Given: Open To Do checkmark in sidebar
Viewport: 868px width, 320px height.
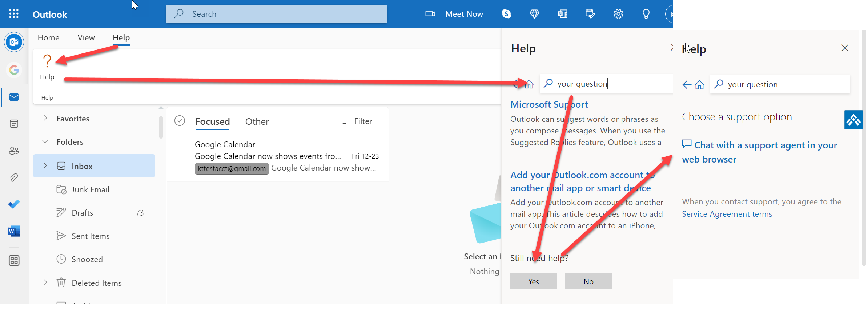Looking at the screenshot, I should point(14,204).
